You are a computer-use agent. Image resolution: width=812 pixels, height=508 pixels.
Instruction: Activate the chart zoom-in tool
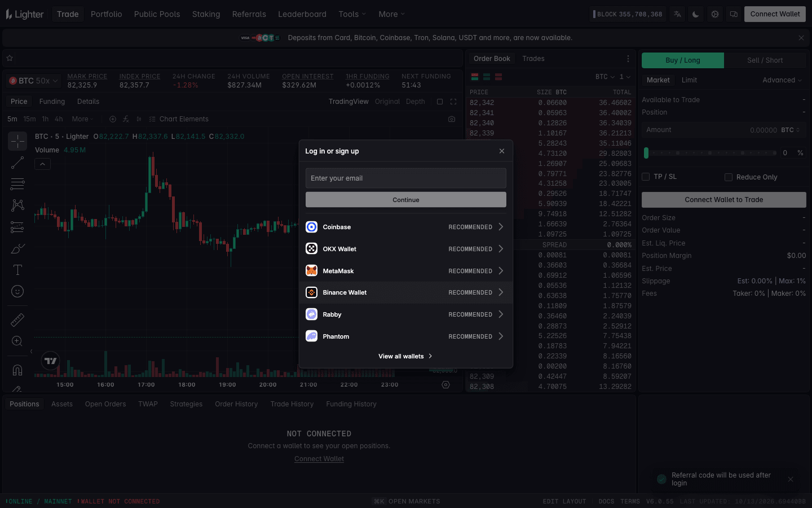pos(17,341)
